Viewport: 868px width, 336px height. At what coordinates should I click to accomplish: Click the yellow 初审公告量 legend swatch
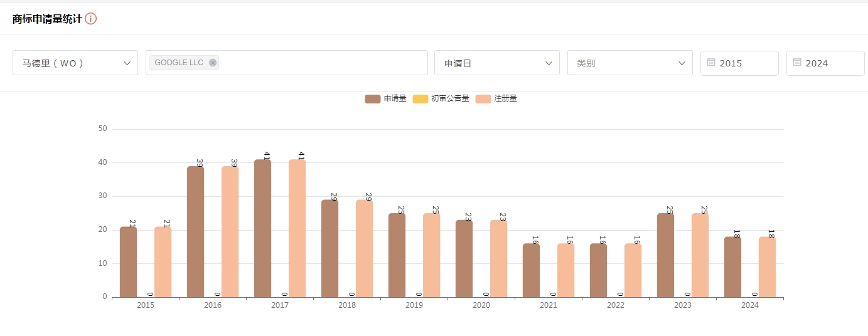420,98
